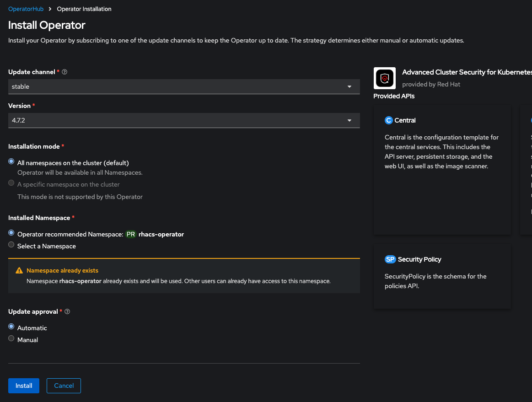Click the Security Policy card title
This screenshot has width=532, height=402.
(419, 259)
